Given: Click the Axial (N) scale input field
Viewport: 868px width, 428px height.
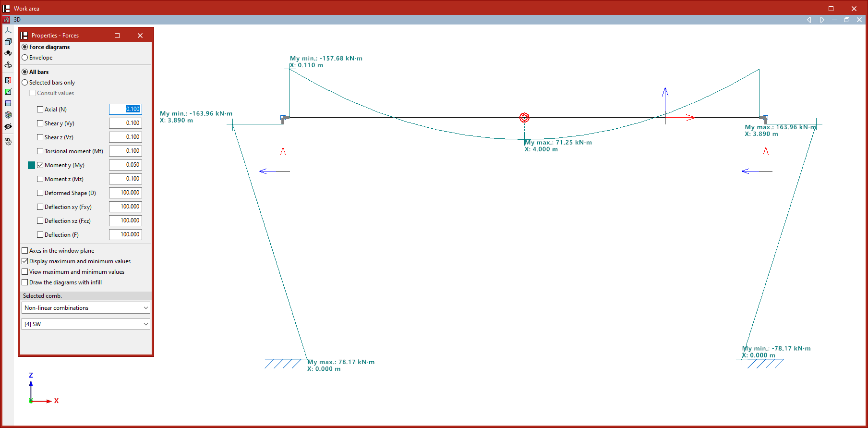Looking at the screenshot, I should point(125,109).
